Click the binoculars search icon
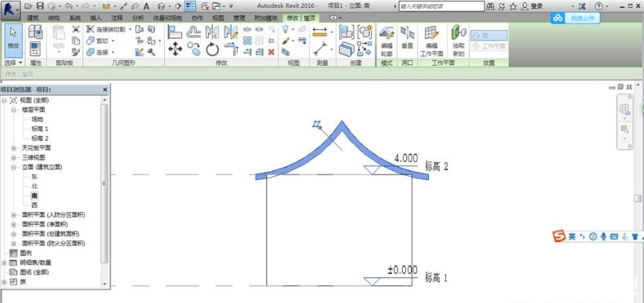The width and height of the screenshot is (644, 303). click(x=491, y=6)
